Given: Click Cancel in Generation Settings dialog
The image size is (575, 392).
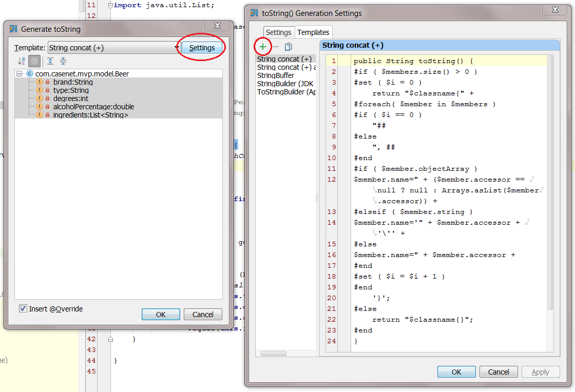Looking at the screenshot, I should [x=499, y=372].
